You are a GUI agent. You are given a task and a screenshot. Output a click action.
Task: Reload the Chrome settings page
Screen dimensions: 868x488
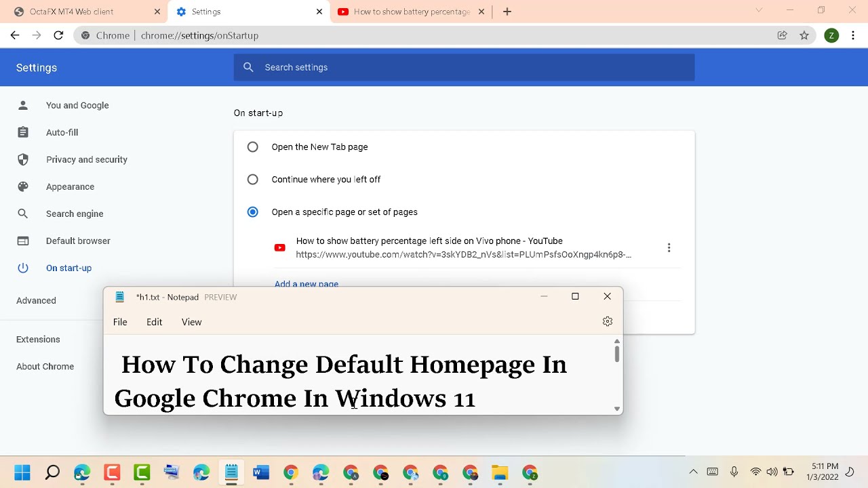click(x=58, y=35)
